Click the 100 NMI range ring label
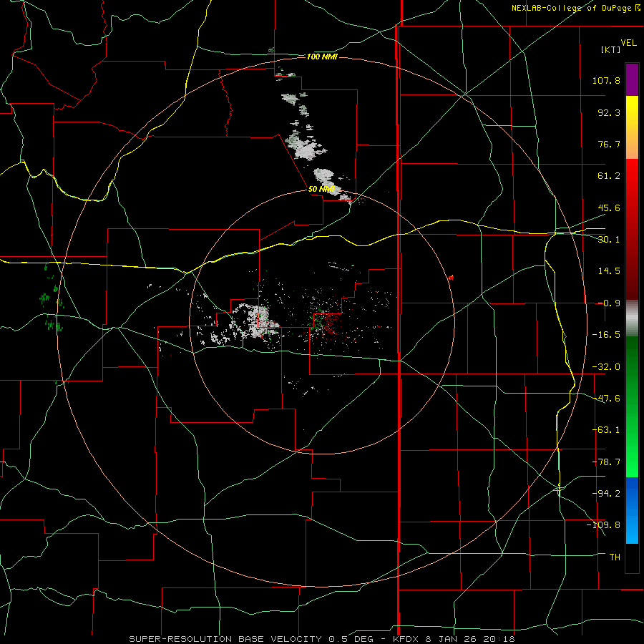This screenshot has height=644, width=644. 322,57
